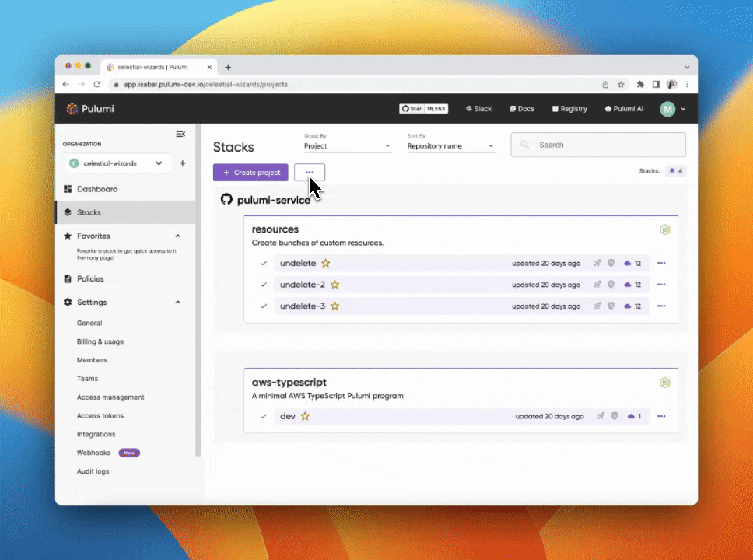Open the dev stack
The width and height of the screenshot is (753, 560).
287,416
